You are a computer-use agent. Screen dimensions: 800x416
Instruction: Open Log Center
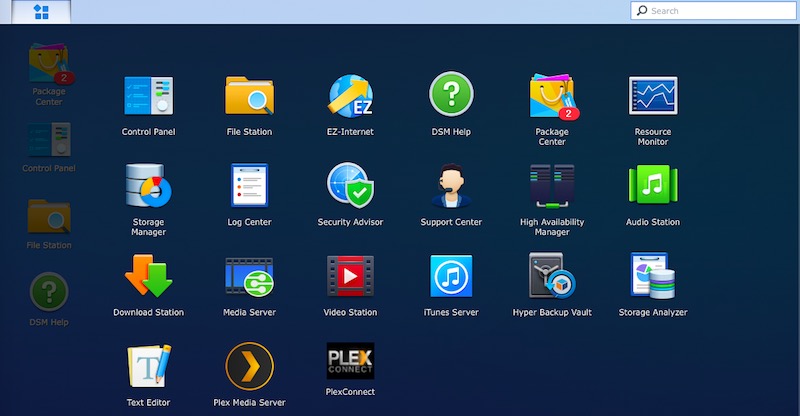(249, 185)
